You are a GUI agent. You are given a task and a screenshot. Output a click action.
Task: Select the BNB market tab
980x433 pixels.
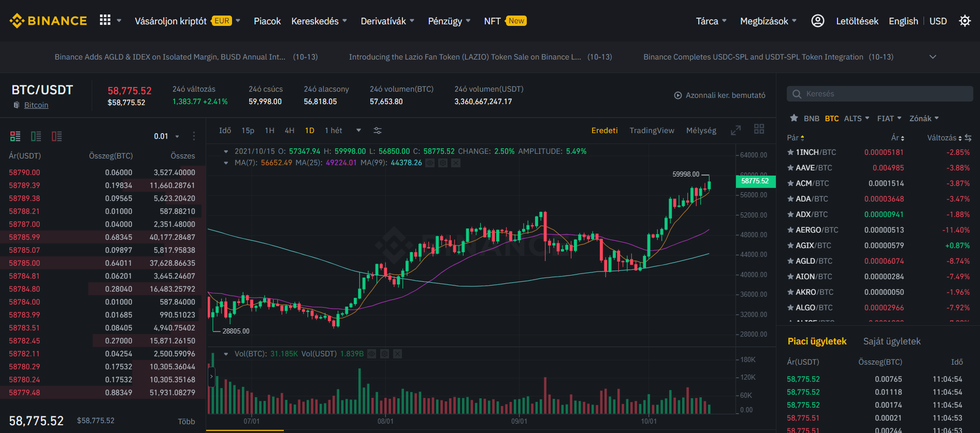tap(812, 119)
